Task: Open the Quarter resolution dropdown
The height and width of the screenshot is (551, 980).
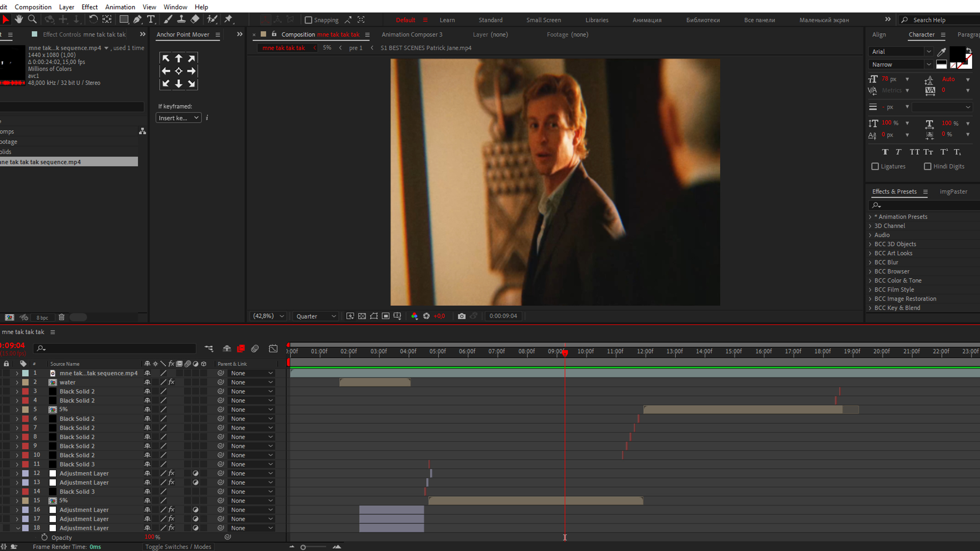Action: tap(315, 316)
